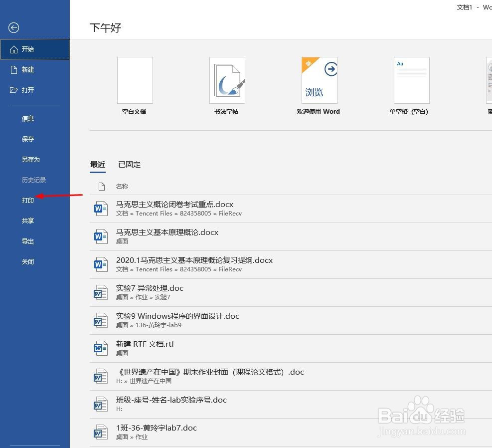Create a 空白文档 blank document
This screenshot has width=492, height=448.
click(x=135, y=86)
